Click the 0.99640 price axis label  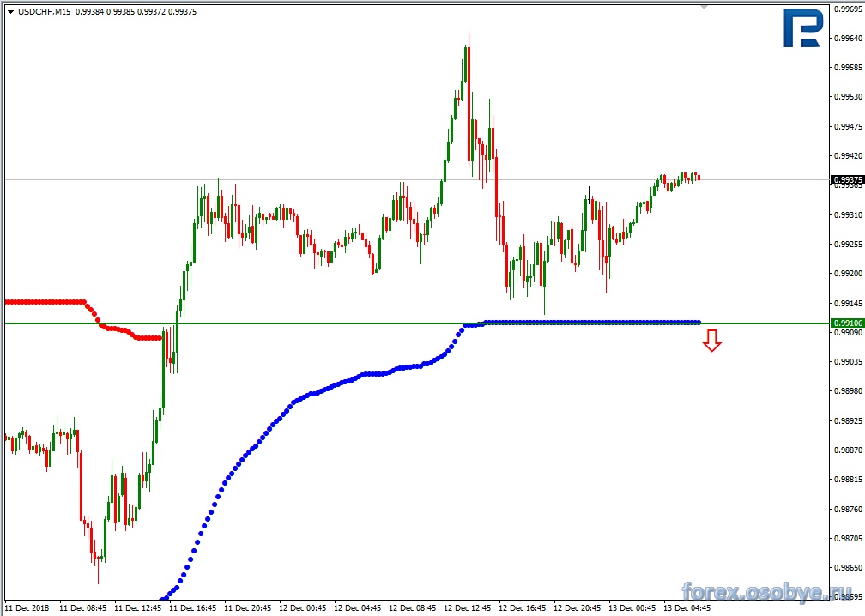[x=849, y=38]
